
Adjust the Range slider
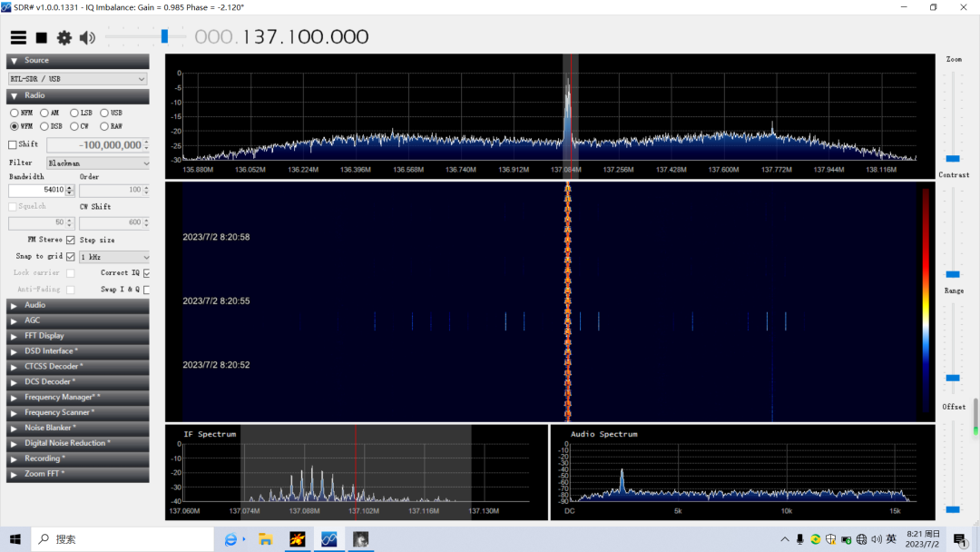953,378
